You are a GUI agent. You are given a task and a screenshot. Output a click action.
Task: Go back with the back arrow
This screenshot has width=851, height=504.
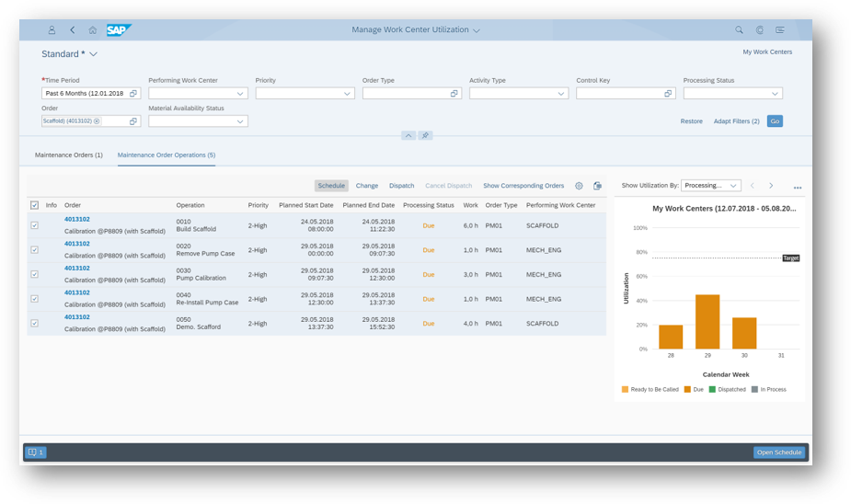tap(72, 29)
